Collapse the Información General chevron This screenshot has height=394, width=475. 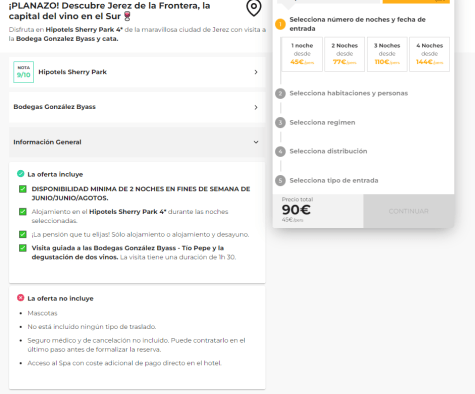click(x=256, y=142)
